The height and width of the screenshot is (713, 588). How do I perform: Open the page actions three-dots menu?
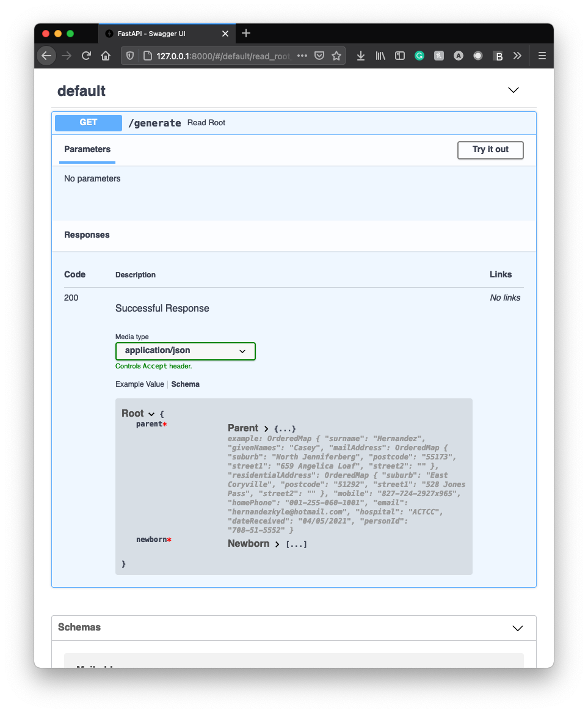pyautogui.click(x=302, y=56)
